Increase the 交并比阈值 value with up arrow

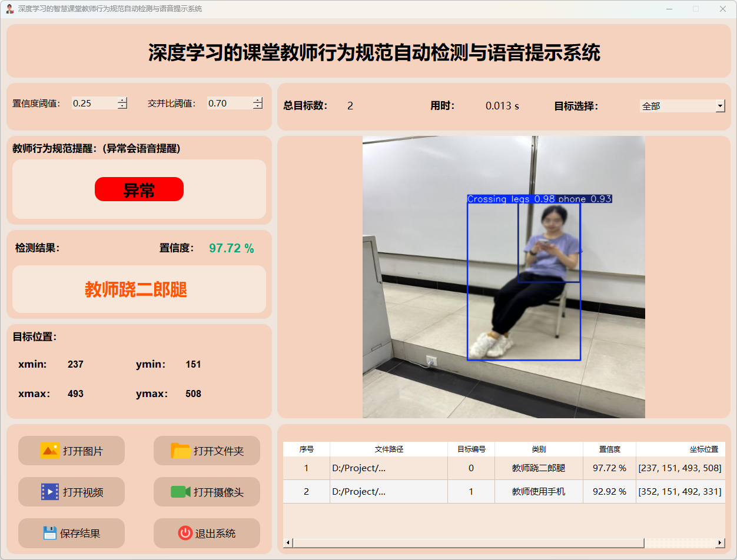[x=258, y=100]
